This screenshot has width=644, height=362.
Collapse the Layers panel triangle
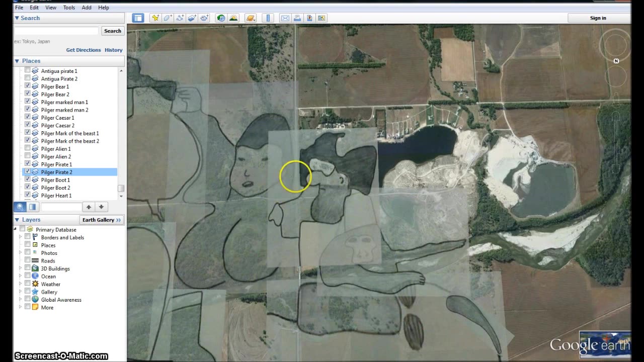click(x=17, y=220)
